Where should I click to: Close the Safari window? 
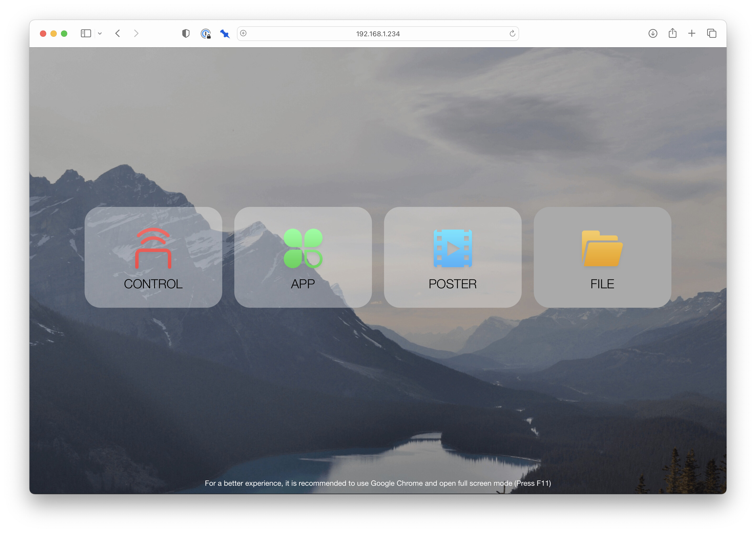point(43,34)
